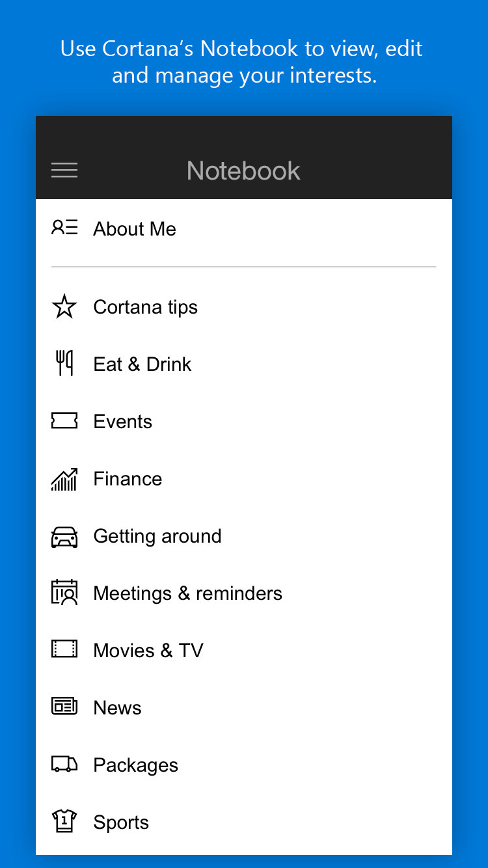Select the News category

(x=117, y=708)
